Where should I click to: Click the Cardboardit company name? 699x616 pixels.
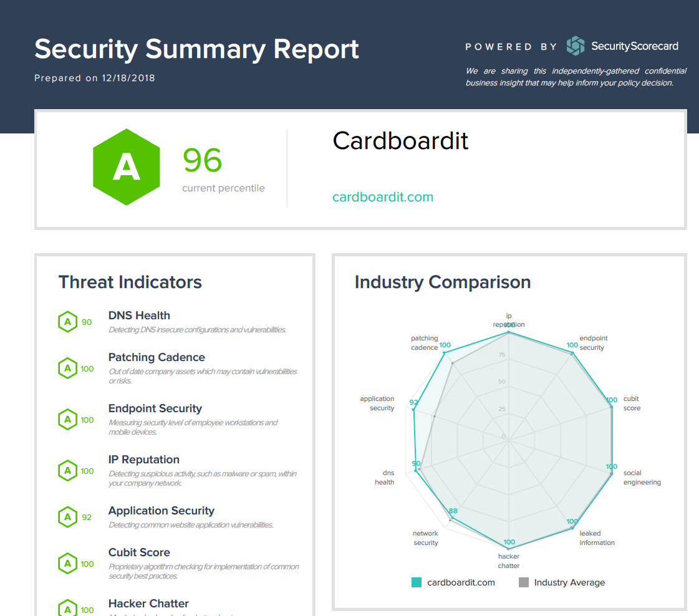tap(400, 141)
